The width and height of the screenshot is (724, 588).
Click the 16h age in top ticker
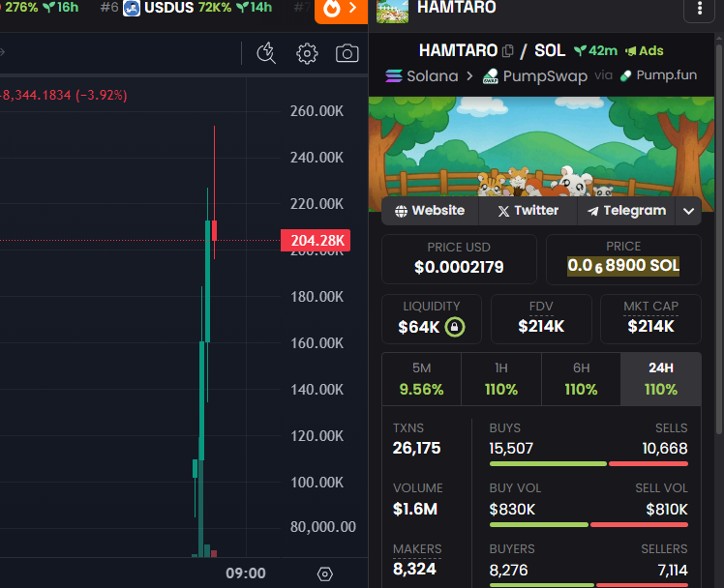pos(61,8)
